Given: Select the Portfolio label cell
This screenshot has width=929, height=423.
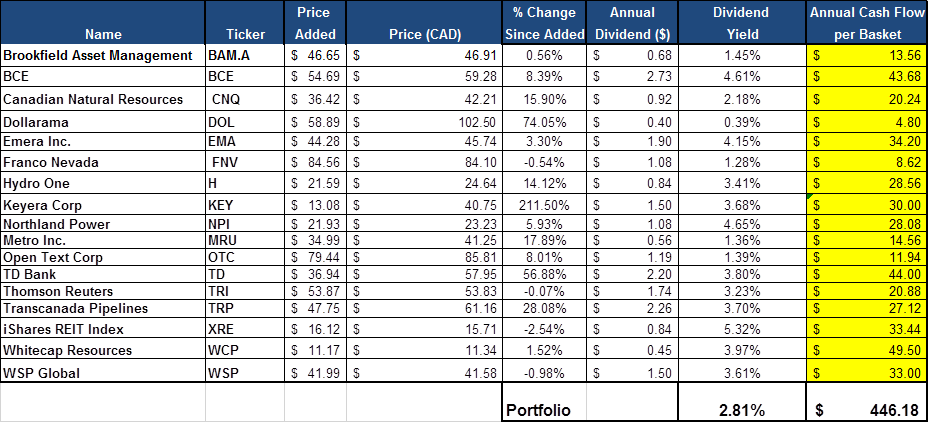Looking at the screenshot, I should click(544, 402).
